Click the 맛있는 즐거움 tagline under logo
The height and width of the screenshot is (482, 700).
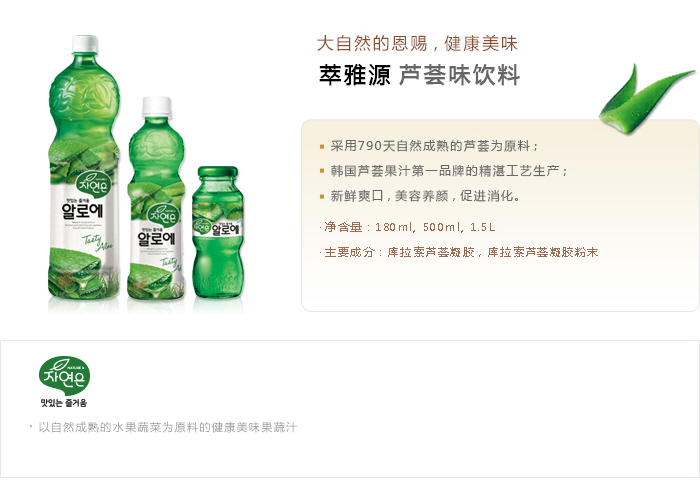click(64, 403)
